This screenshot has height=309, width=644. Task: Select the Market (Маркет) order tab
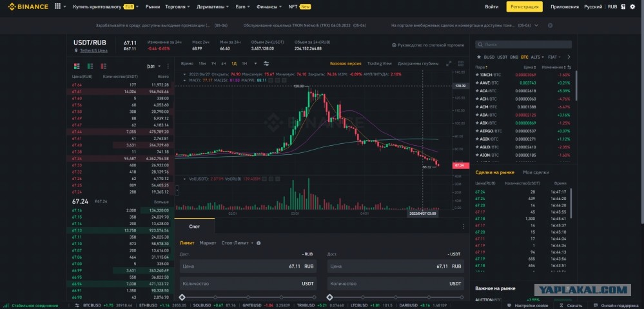[208, 243]
